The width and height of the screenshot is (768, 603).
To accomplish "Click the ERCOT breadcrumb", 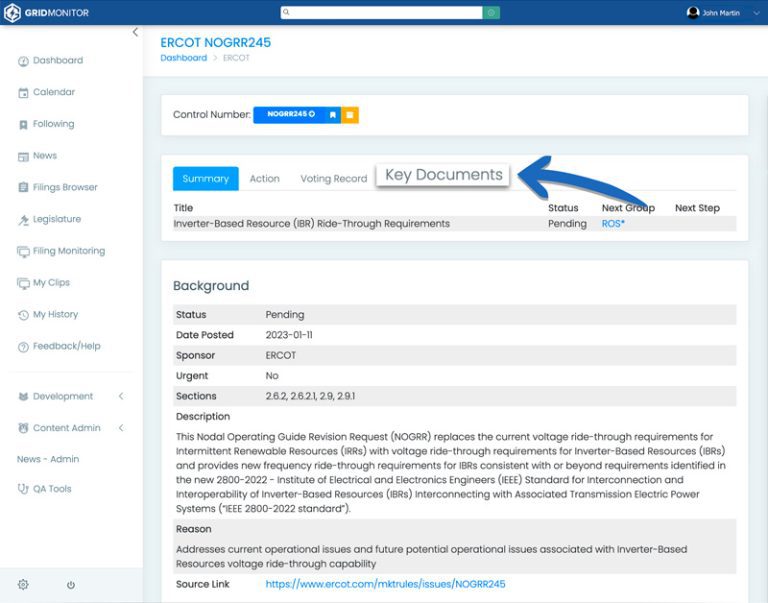I will pos(236,58).
